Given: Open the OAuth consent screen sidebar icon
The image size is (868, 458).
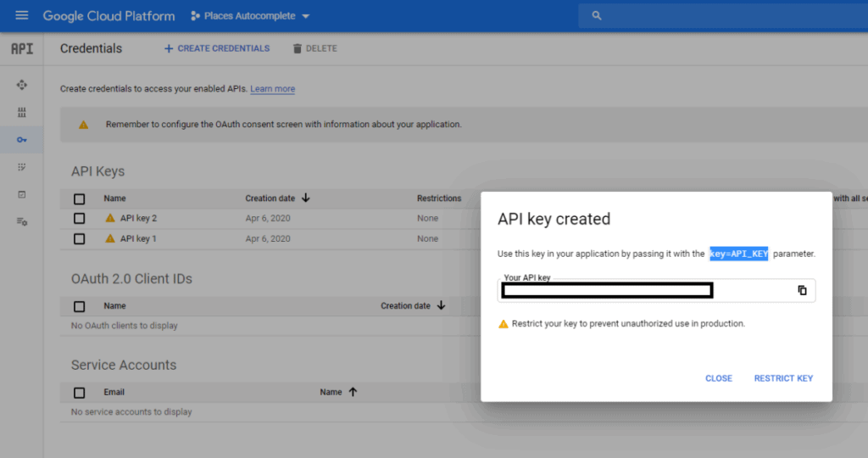Looking at the screenshot, I should (x=22, y=167).
